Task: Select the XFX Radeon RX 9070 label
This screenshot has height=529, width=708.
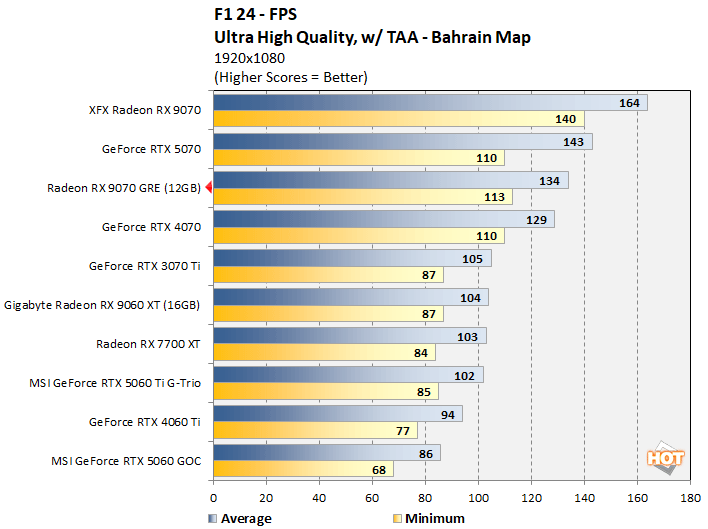Action: click(x=145, y=110)
